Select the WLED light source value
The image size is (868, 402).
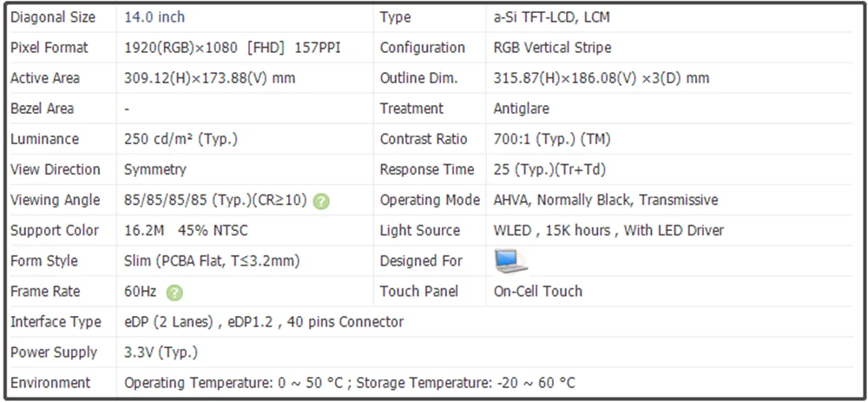[608, 230]
